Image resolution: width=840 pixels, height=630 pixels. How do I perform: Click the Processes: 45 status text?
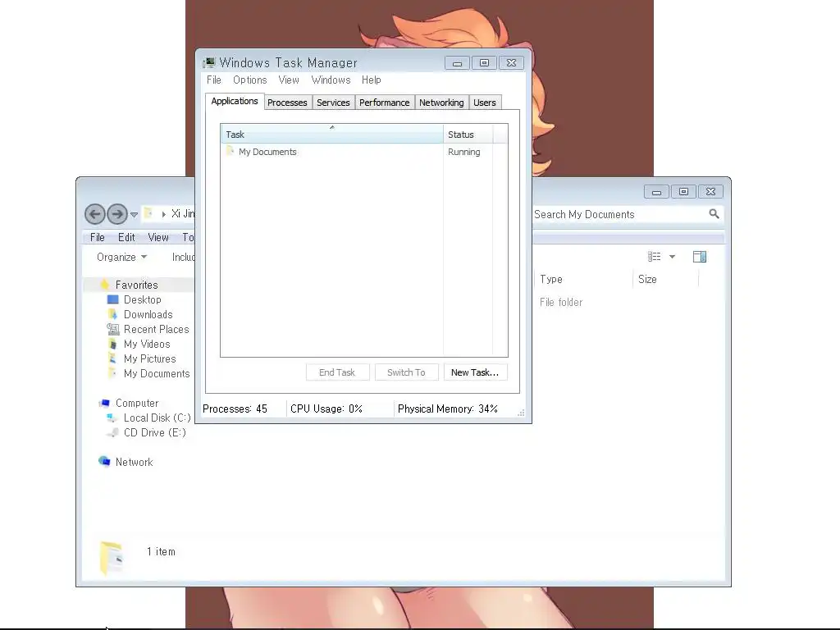point(235,409)
